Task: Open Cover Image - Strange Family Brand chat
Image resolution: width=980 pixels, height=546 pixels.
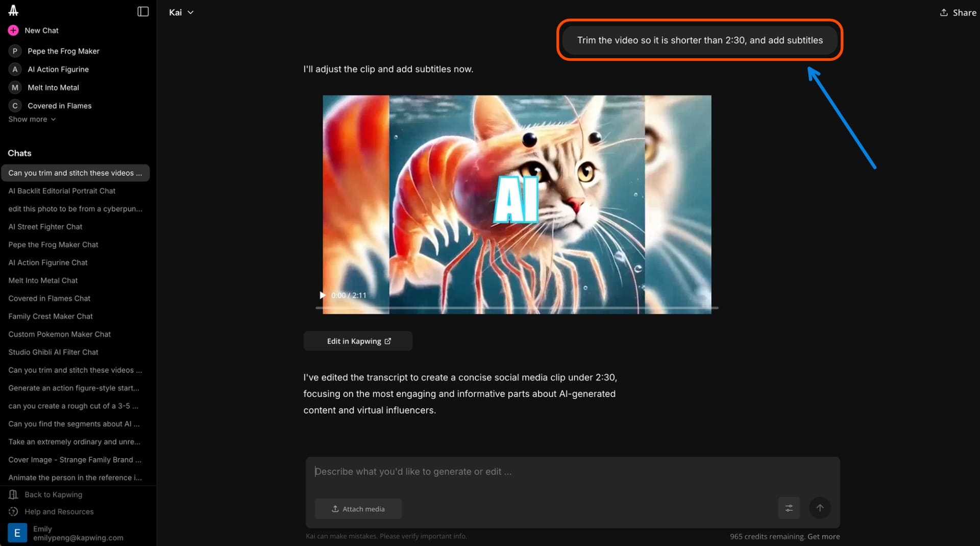Action: [x=75, y=459]
